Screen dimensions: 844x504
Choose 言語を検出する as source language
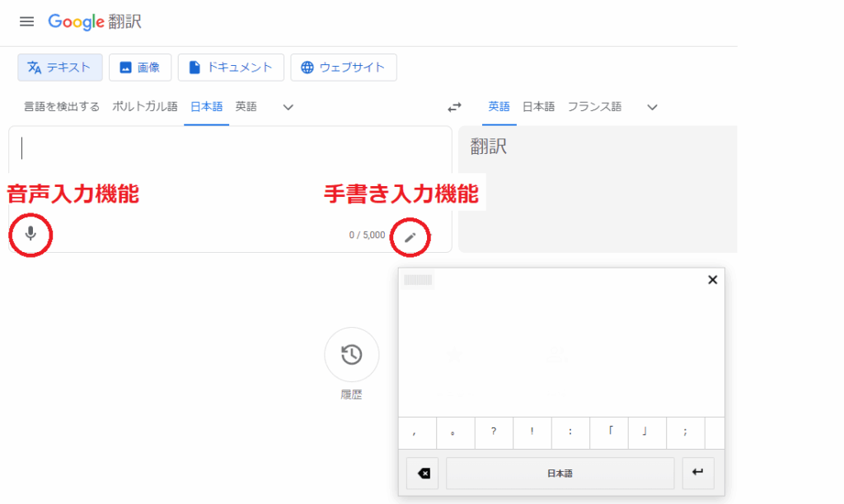pos(61,106)
